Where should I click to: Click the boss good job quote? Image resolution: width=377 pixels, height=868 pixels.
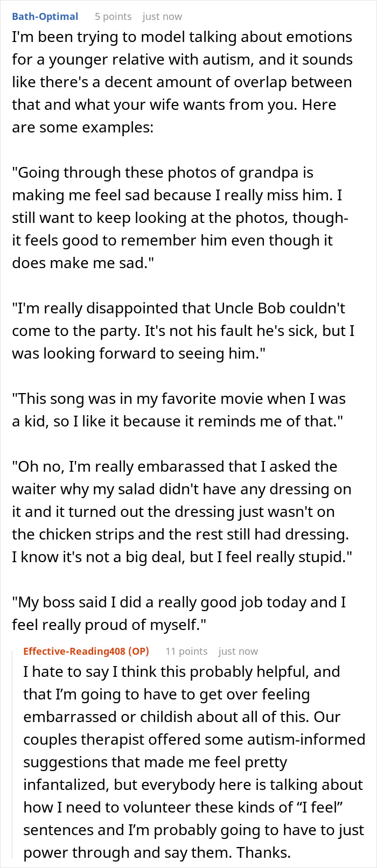179,613
